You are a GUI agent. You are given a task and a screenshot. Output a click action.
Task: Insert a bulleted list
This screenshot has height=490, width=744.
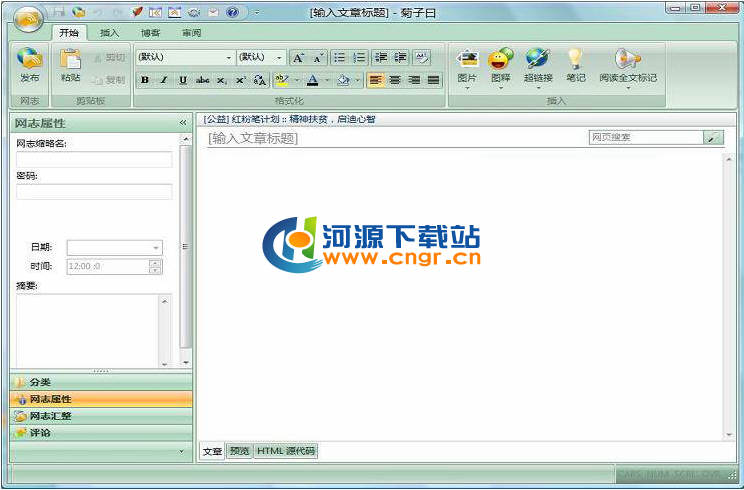pos(339,58)
